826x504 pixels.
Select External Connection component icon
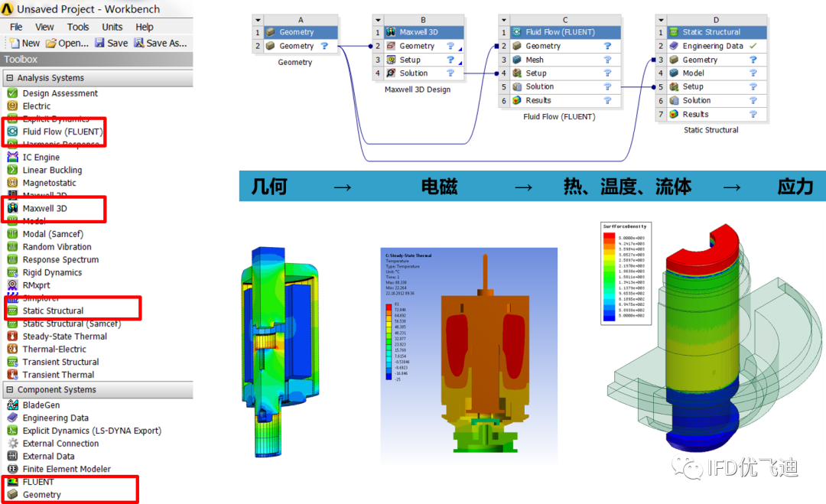tap(13, 444)
